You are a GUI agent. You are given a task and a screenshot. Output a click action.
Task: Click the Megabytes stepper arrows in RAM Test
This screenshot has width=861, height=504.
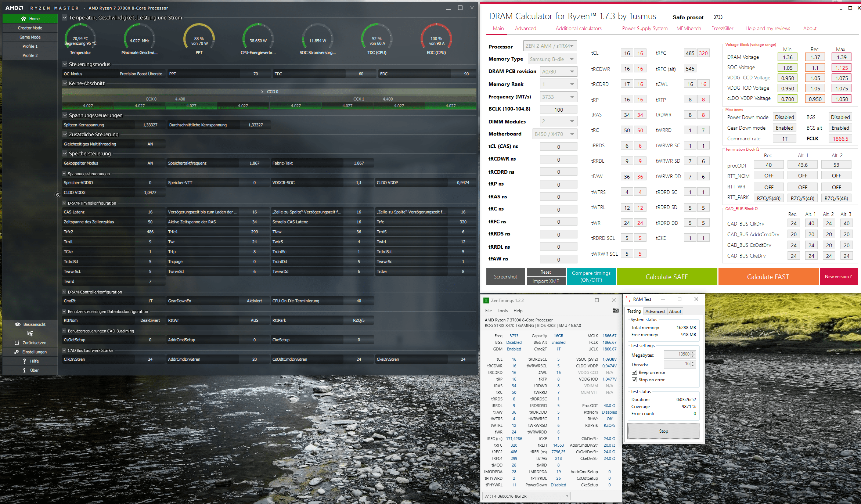click(693, 354)
